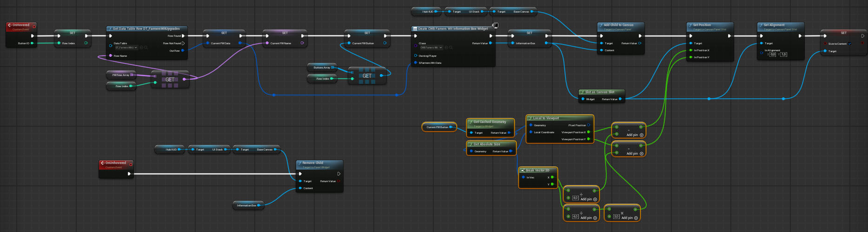Click the Remove Child exec output pin
This screenshot has height=232, width=868.
pyautogui.click(x=338, y=174)
